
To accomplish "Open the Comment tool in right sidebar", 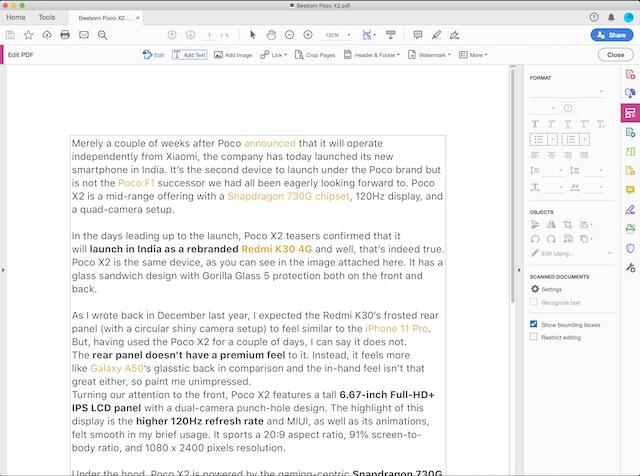I will (629, 189).
